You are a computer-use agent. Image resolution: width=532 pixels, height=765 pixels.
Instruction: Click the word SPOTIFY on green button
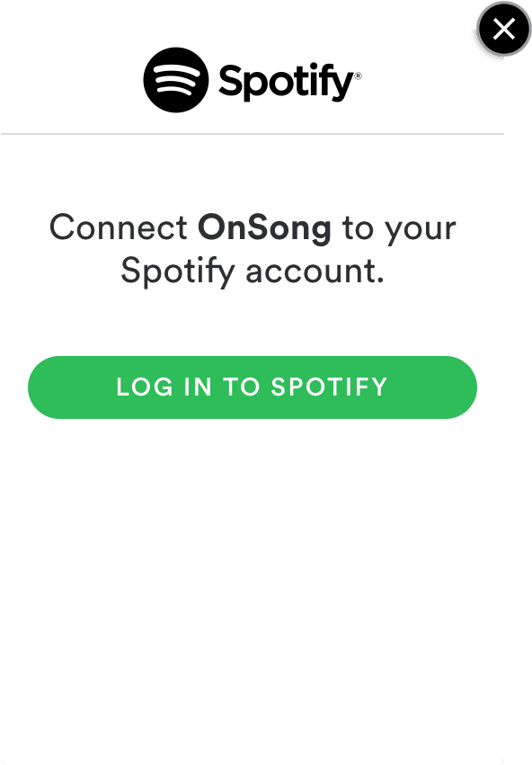329,387
